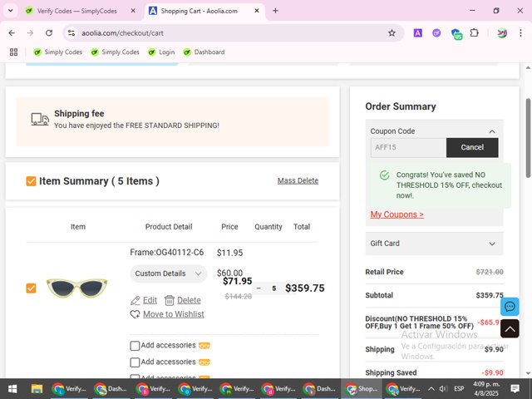Open the Windows notification center

click(515, 388)
